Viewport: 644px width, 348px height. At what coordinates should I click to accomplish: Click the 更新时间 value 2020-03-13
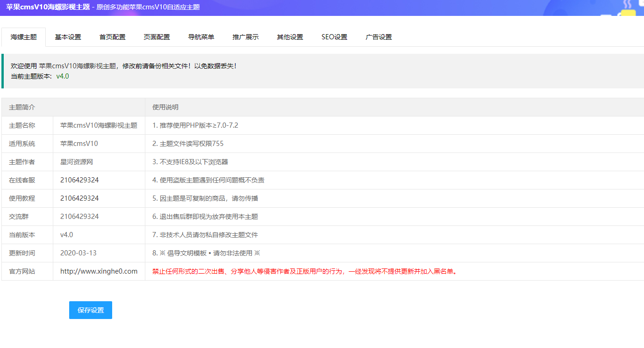(x=79, y=253)
